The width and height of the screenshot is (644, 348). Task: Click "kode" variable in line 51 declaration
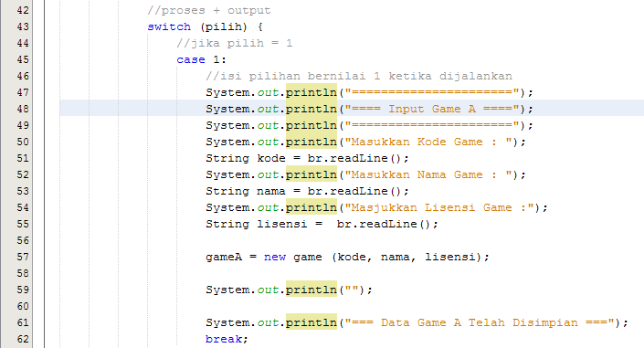pyautogui.click(x=271, y=158)
